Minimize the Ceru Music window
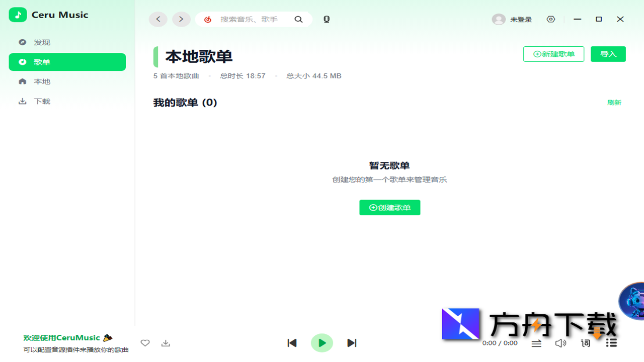This screenshot has height=362, width=644. (578, 19)
